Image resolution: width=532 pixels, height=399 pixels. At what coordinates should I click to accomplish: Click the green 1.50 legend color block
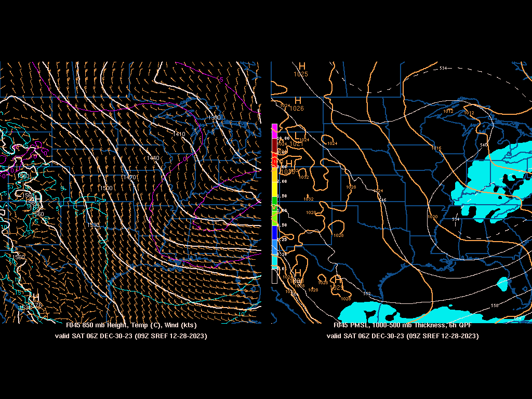click(x=274, y=201)
